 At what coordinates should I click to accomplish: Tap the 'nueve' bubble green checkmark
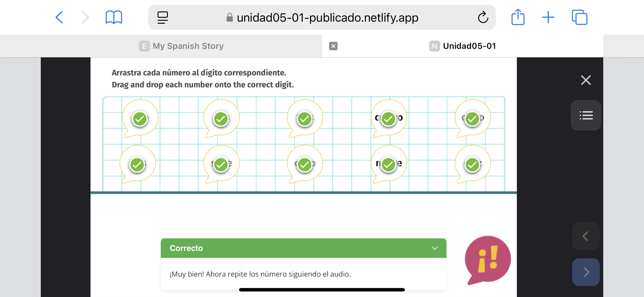tap(388, 164)
